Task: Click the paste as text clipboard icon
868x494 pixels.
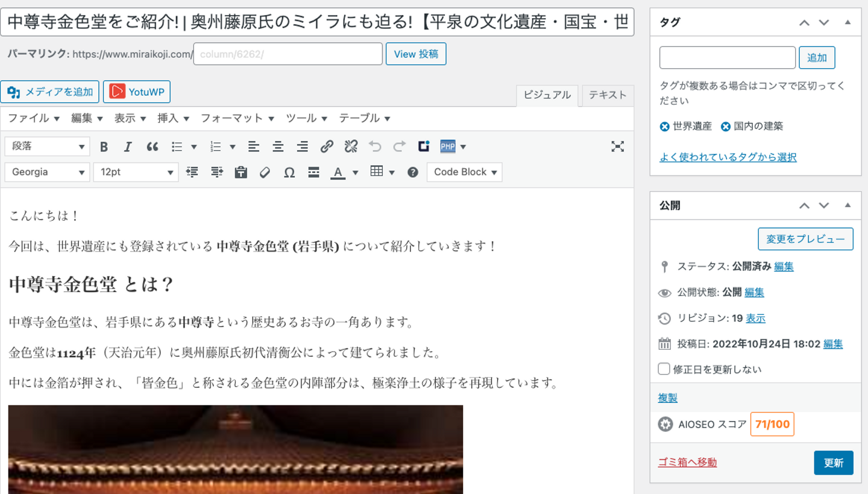Action: coord(241,173)
